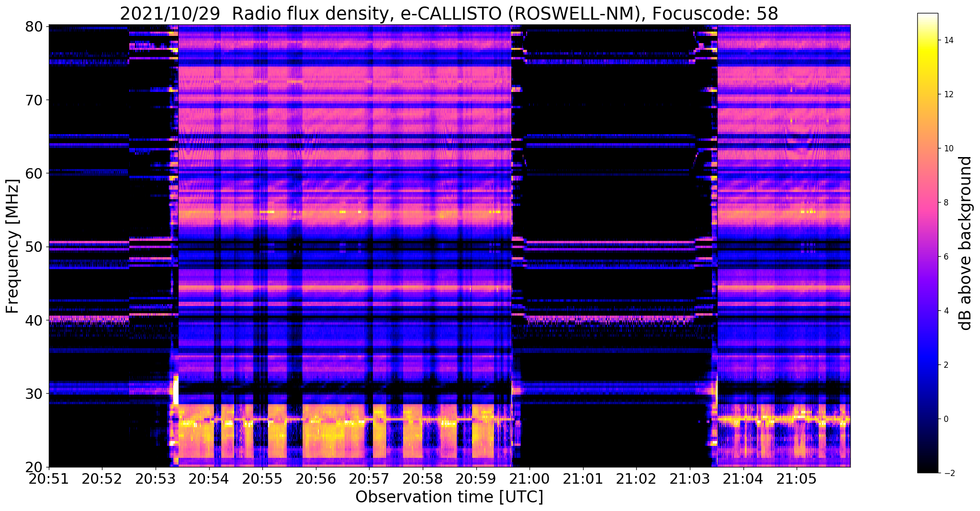The width and height of the screenshot is (980, 511).
Task: Click the 21:04 time tick label
Action: [x=743, y=478]
